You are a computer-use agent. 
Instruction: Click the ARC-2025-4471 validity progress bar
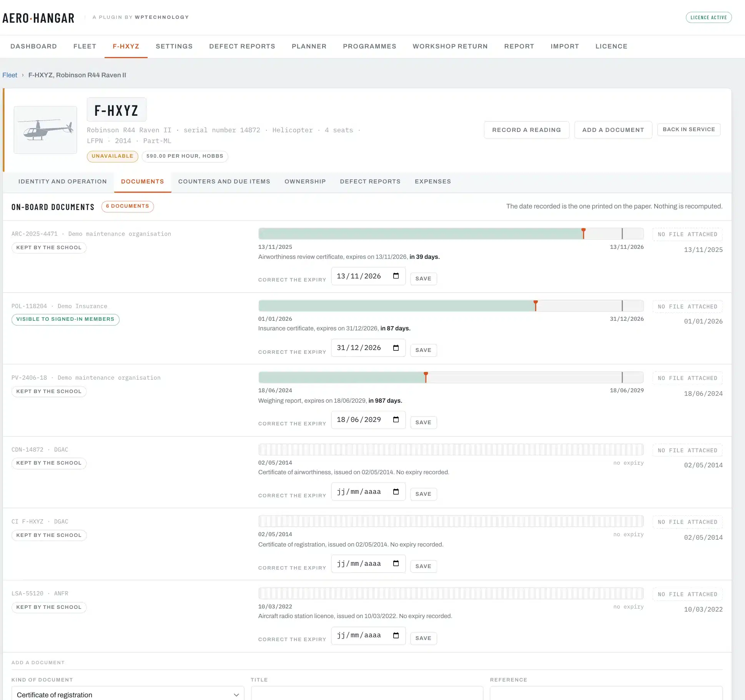pyautogui.click(x=451, y=233)
